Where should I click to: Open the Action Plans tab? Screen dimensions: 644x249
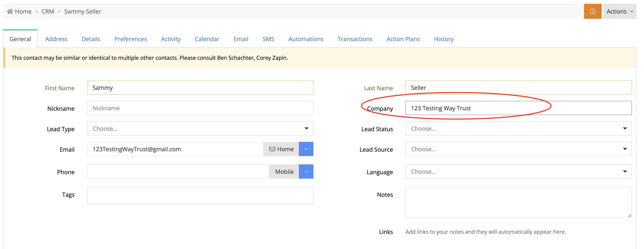[x=403, y=39]
